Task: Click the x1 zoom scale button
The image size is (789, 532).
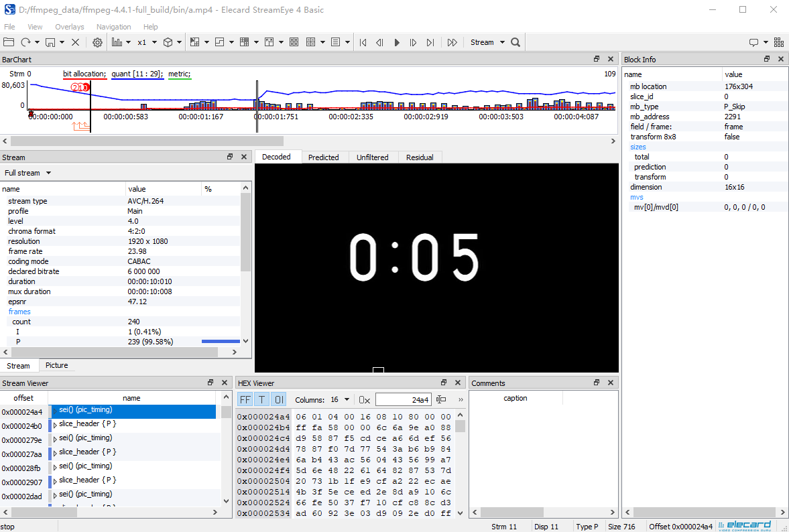Action: pyautogui.click(x=142, y=42)
